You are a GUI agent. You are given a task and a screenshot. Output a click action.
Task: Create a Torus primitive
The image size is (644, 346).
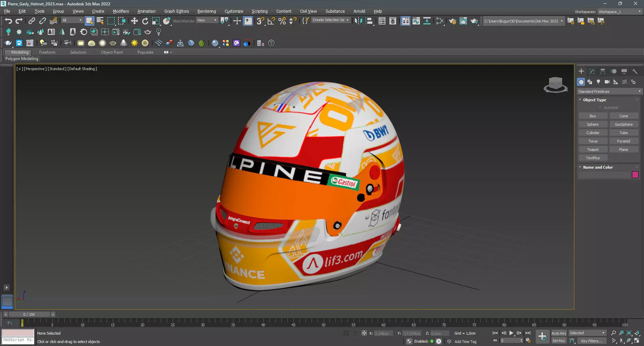pyautogui.click(x=593, y=141)
